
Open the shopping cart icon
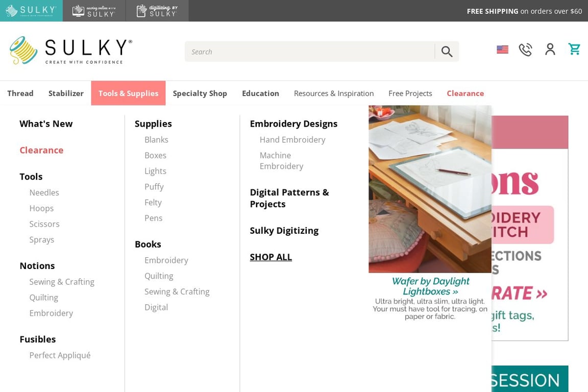point(574,49)
